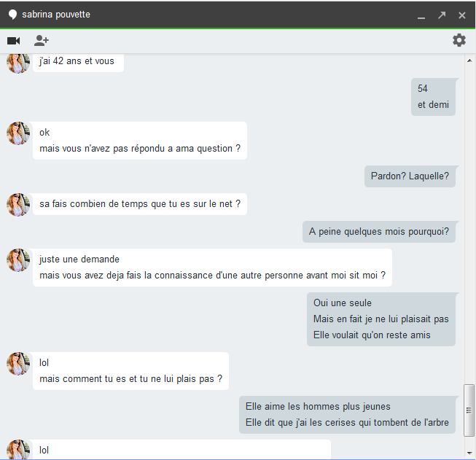Click the "Elle aime les hommes plus jeunes" message
The image size is (476, 460).
(347, 415)
